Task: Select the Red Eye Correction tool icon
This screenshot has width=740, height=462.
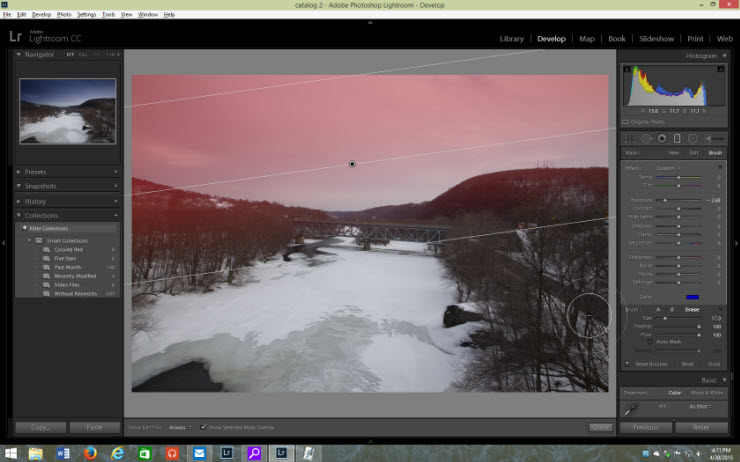Action: pyautogui.click(x=662, y=138)
